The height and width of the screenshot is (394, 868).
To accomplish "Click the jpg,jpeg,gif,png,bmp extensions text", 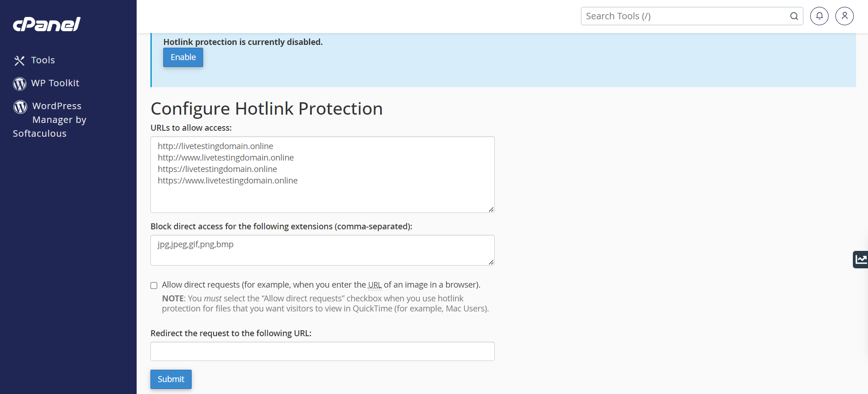I will (195, 244).
